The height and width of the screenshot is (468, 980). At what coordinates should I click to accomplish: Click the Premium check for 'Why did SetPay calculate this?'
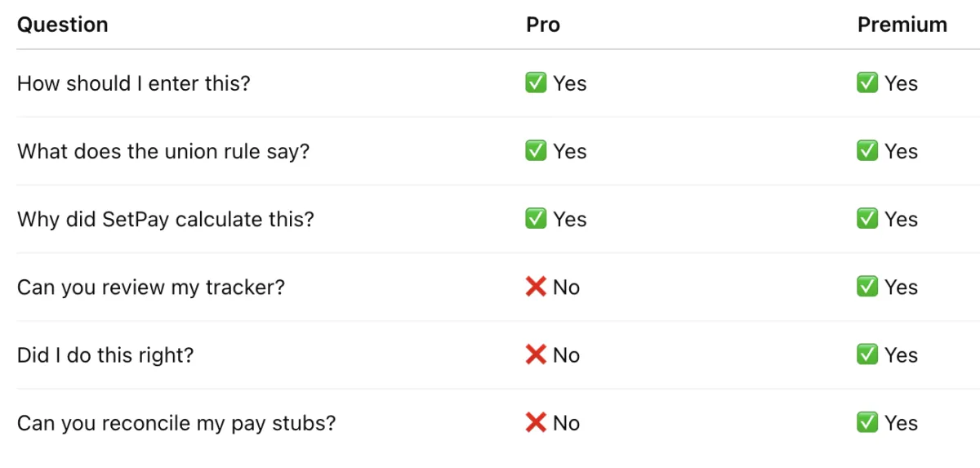(867, 219)
